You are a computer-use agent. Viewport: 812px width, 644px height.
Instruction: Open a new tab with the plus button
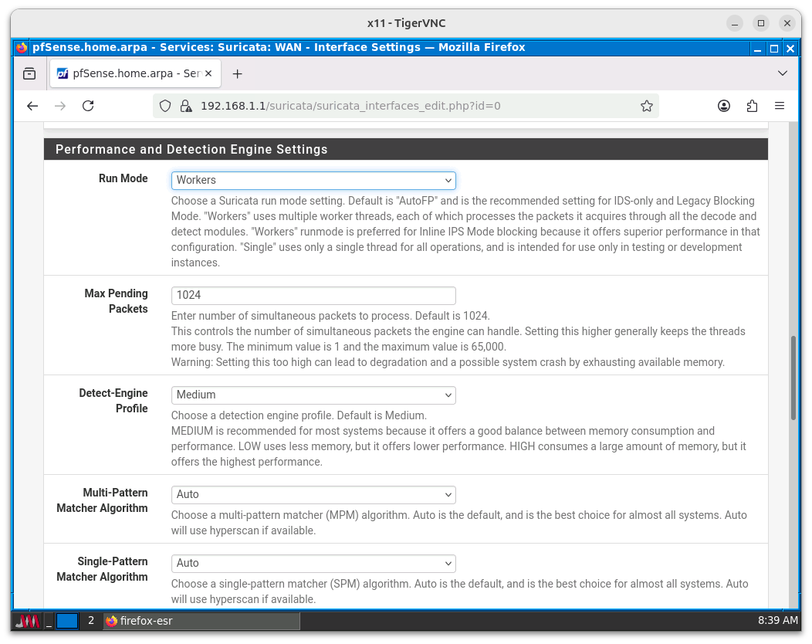(x=237, y=74)
